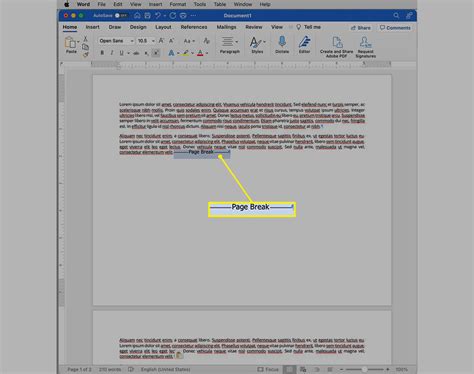Toggle the AutoSave switch
The height and width of the screenshot is (374, 474).
[x=121, y=15]
